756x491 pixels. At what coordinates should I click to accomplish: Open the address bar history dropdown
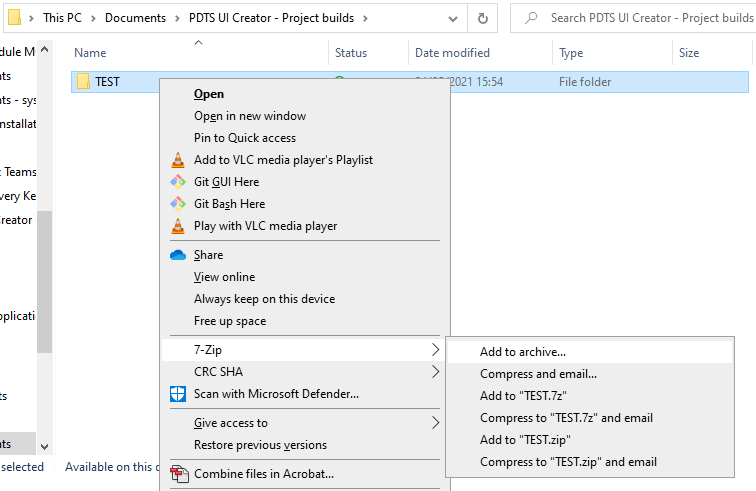tap(453, 19)
